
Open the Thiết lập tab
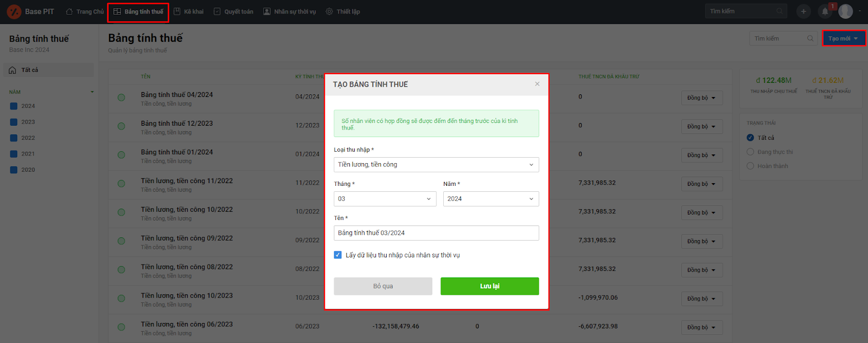coord(343,11)
